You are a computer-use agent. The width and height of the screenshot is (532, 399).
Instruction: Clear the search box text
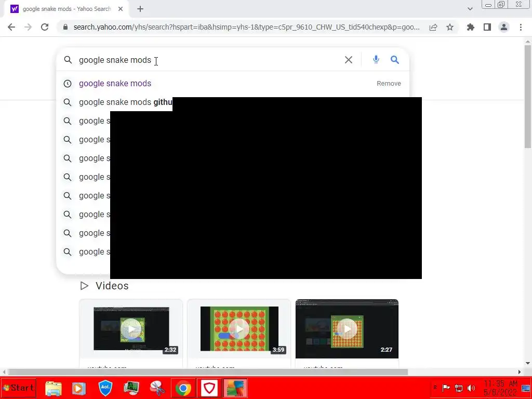tap(349, 60)
